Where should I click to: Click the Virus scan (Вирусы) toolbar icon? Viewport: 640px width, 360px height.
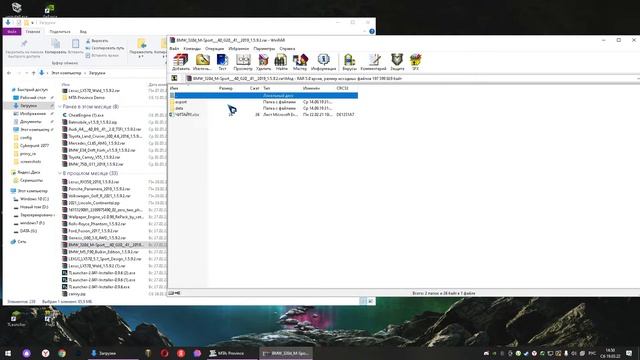click(x=349, y=62)
